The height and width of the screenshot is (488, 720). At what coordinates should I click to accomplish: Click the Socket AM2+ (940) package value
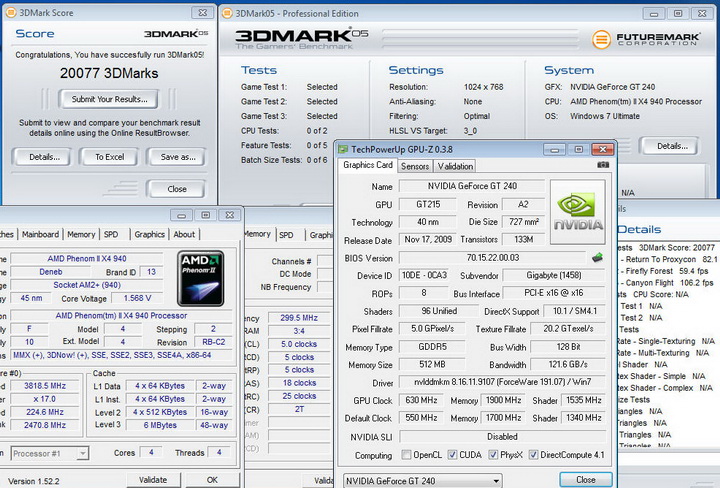(x=87, y=285)
